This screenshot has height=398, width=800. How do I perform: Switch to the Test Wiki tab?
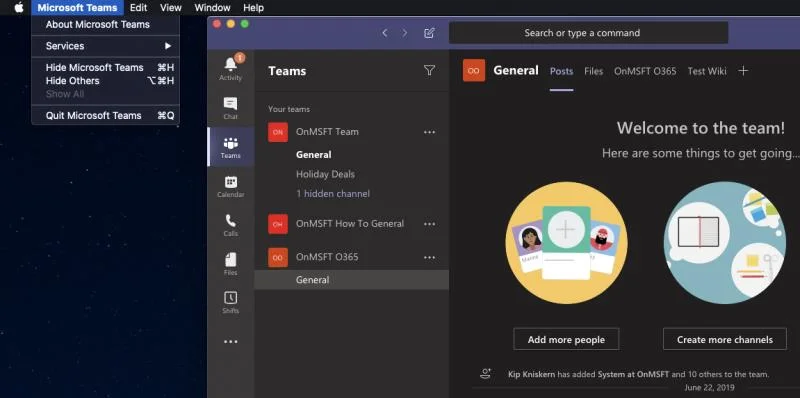pyautogui.click(x=707, y=71)
